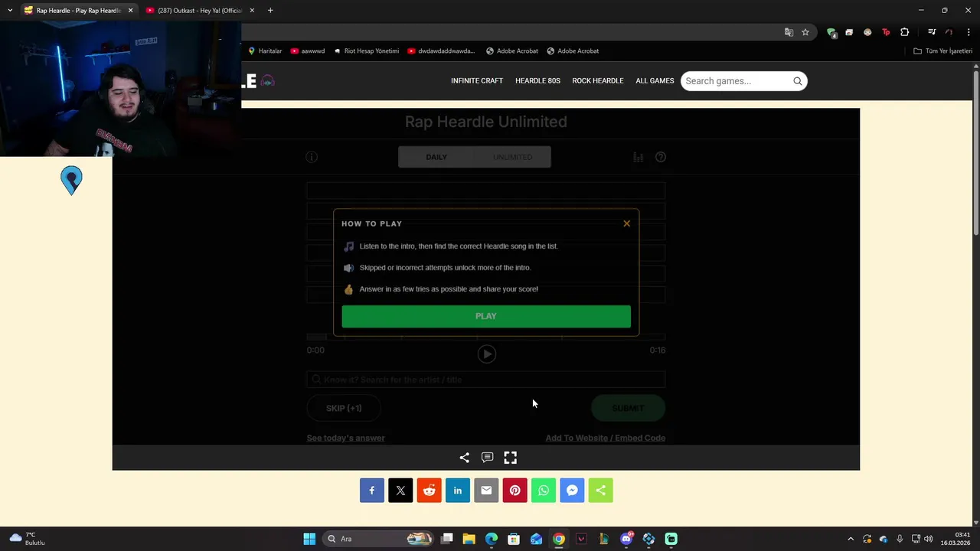Image resolution: width=980 pixels, height=551 pixels.
Task: Open HEARDLE 80S in site navigation
Action: coord(537,81)
